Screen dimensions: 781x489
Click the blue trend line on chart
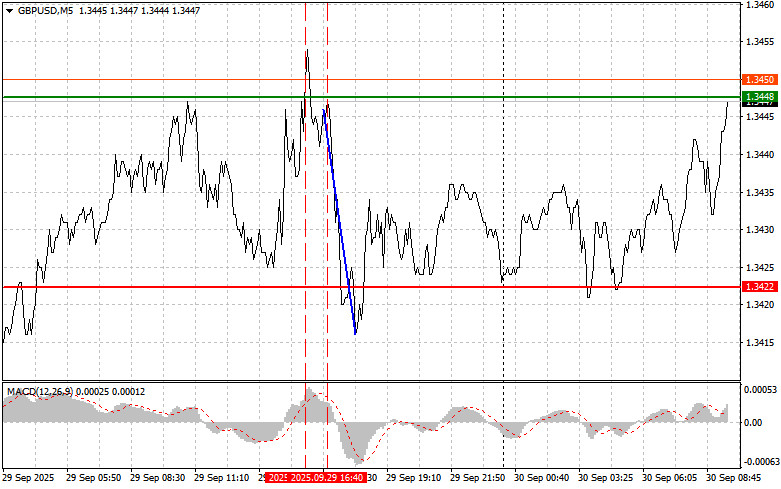point(340,222)
